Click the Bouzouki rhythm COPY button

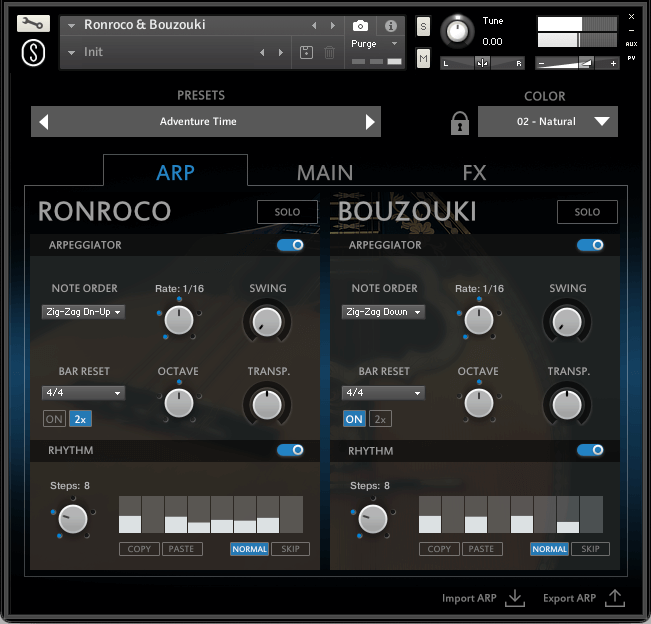click(x=439, y=549)
